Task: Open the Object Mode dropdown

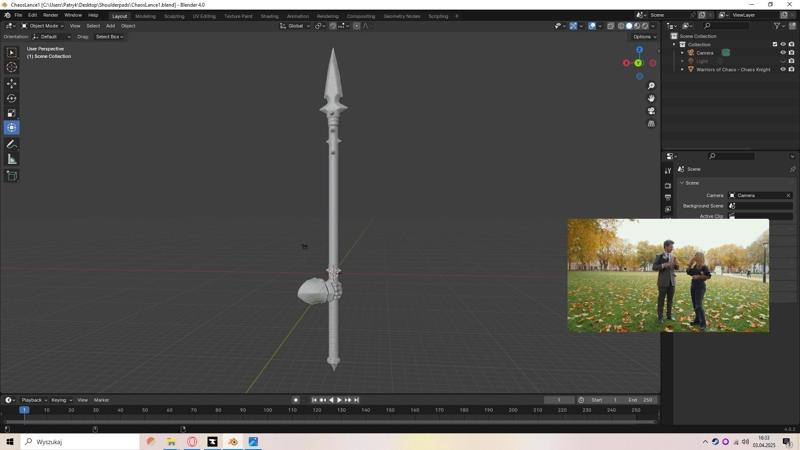Action: 42,26
